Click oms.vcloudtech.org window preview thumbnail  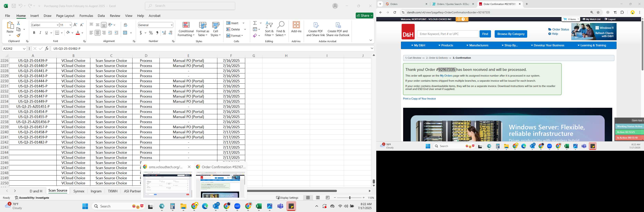[167, 185]
